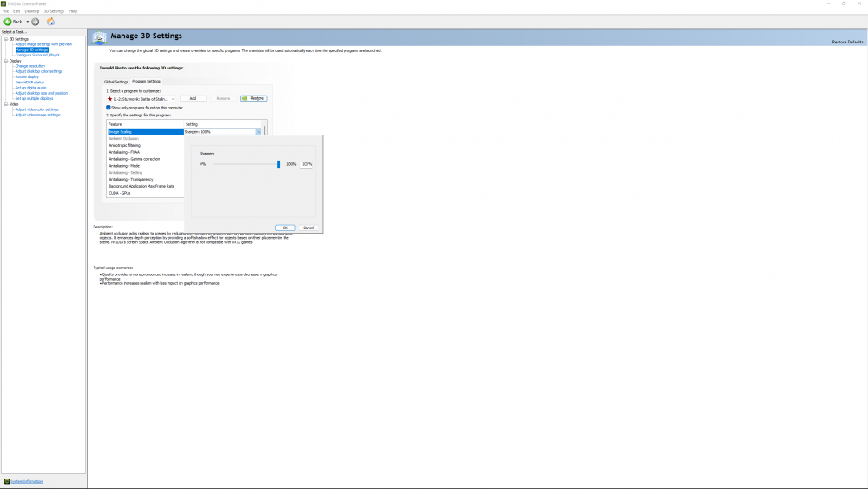
Task: Open Adjust desktop color settings
Action: tap(39, 71)
